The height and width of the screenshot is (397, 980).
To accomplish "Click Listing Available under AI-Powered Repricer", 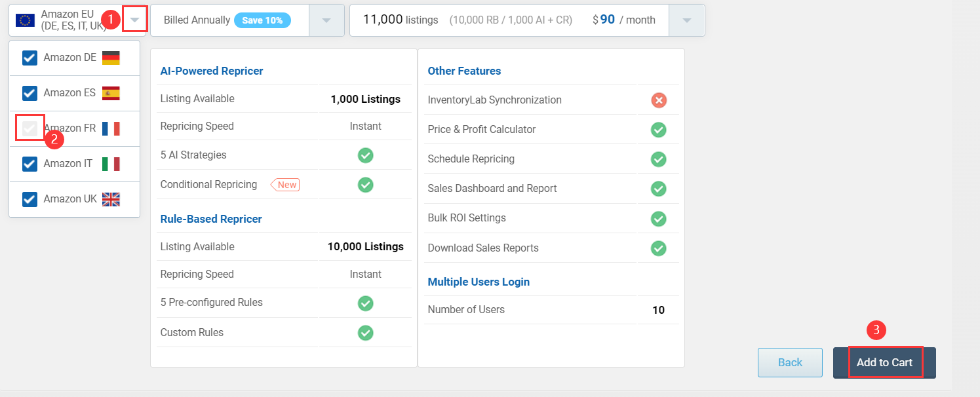I will [x=197, y=99].
